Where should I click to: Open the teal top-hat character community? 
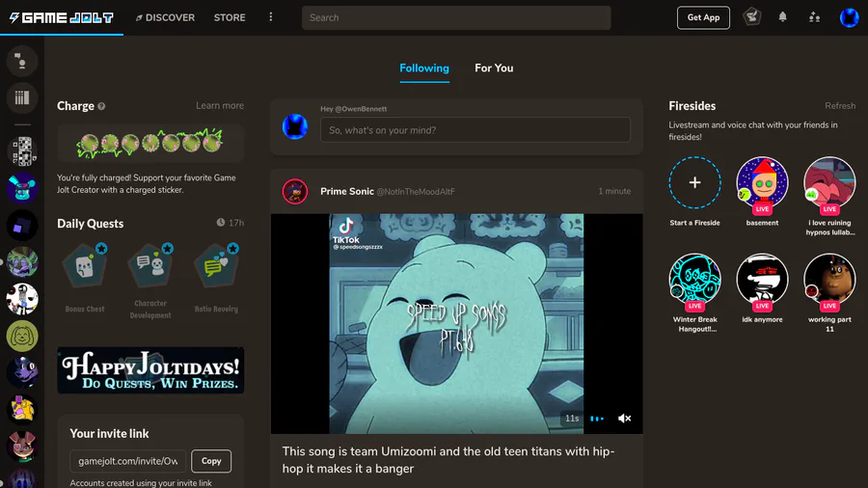pyautogui.click(x=22, y=188)
